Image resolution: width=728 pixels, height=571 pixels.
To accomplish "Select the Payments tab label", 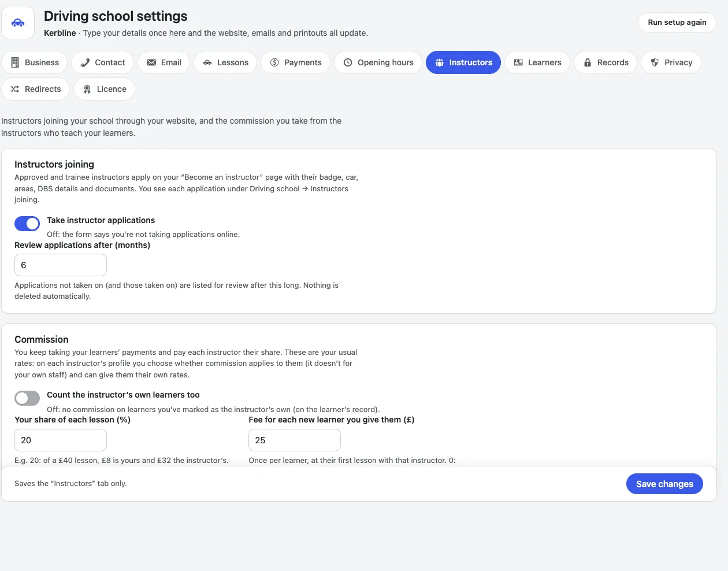I will click(303, 62).
